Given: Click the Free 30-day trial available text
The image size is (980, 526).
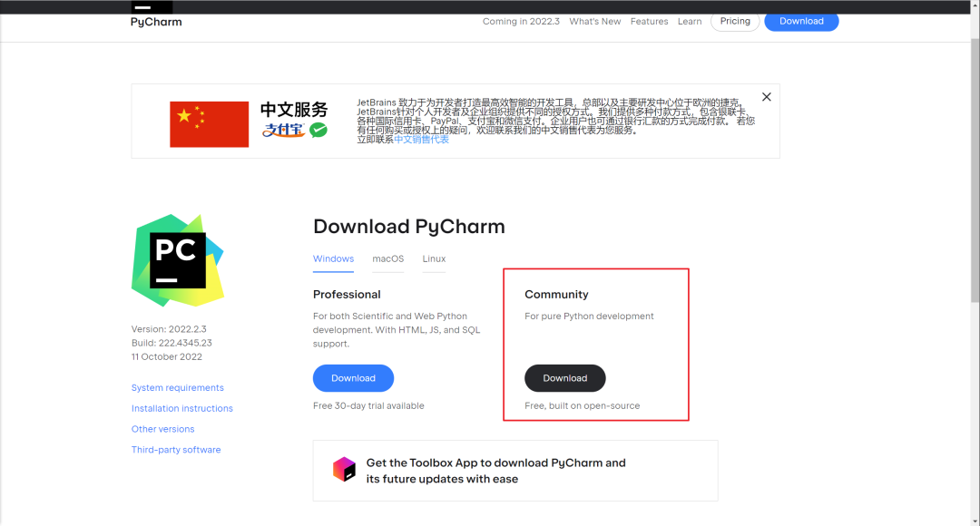Looking at the screenshot, I should pos(368,405).
